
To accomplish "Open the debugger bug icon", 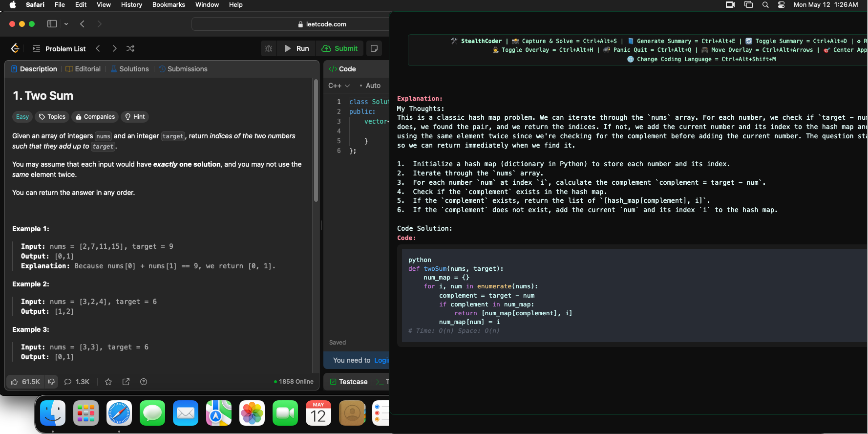I will [x=269, y=48].
